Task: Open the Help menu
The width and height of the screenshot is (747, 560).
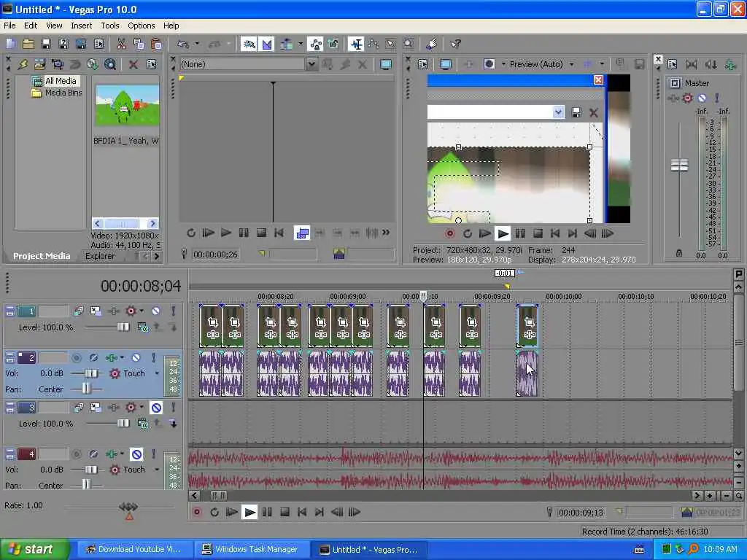Action: (x=171, y=26)
